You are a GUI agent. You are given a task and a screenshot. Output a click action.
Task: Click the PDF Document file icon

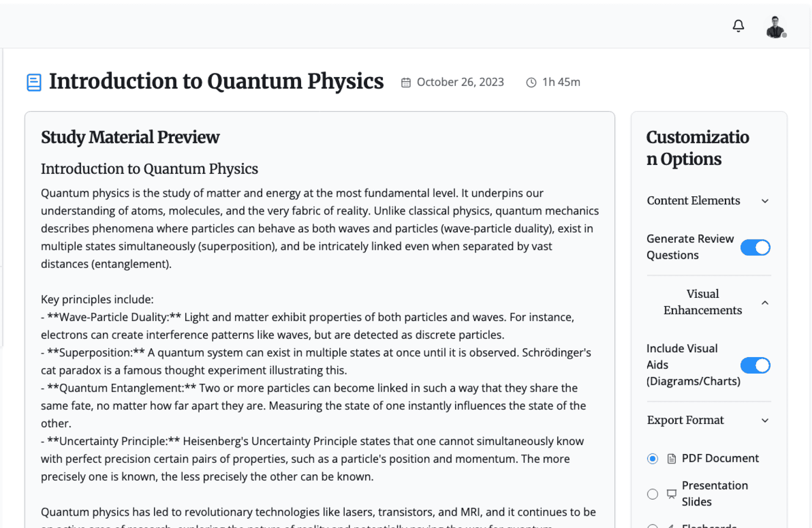tap(671, 459)
